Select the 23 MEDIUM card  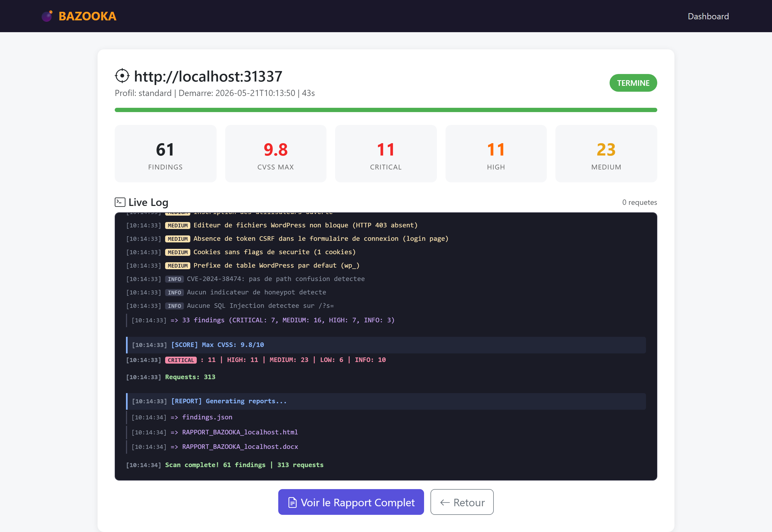click(x=606, y=154)
